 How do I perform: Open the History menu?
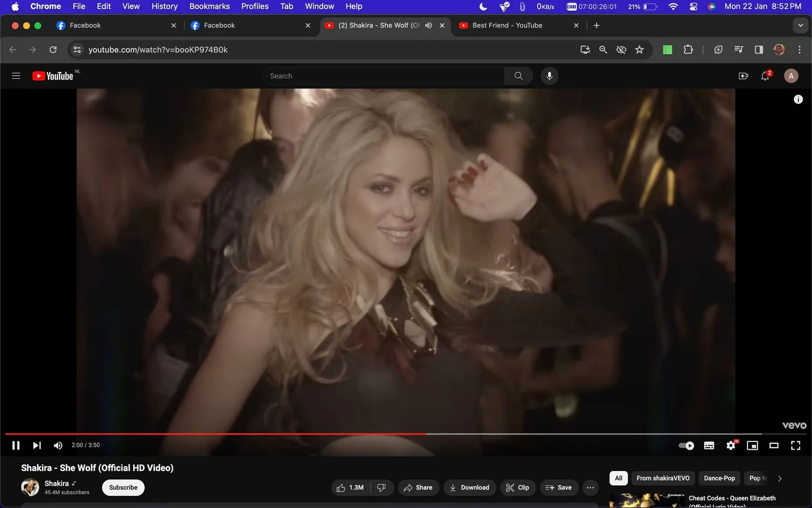pyautogui.click(x=164, y=6)
